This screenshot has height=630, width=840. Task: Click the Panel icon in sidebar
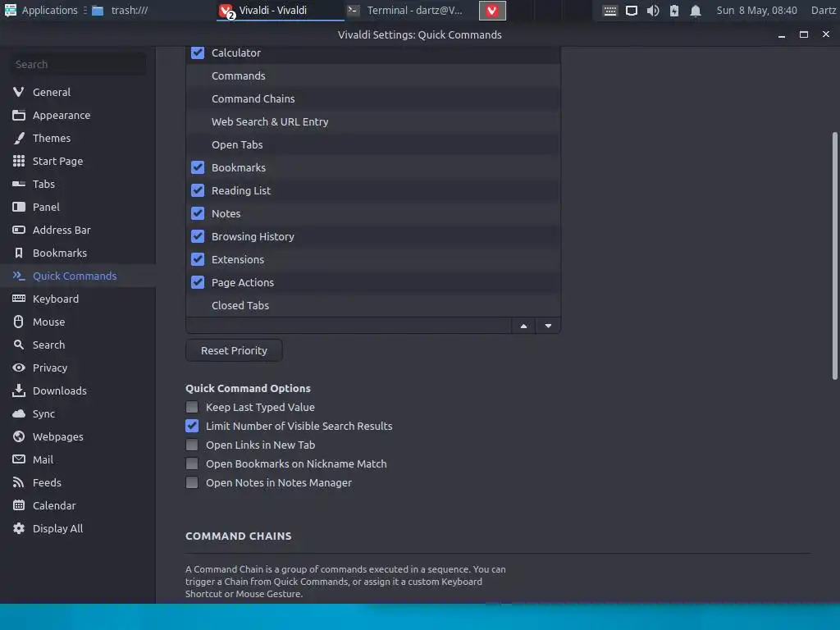(x=19, y=207)
